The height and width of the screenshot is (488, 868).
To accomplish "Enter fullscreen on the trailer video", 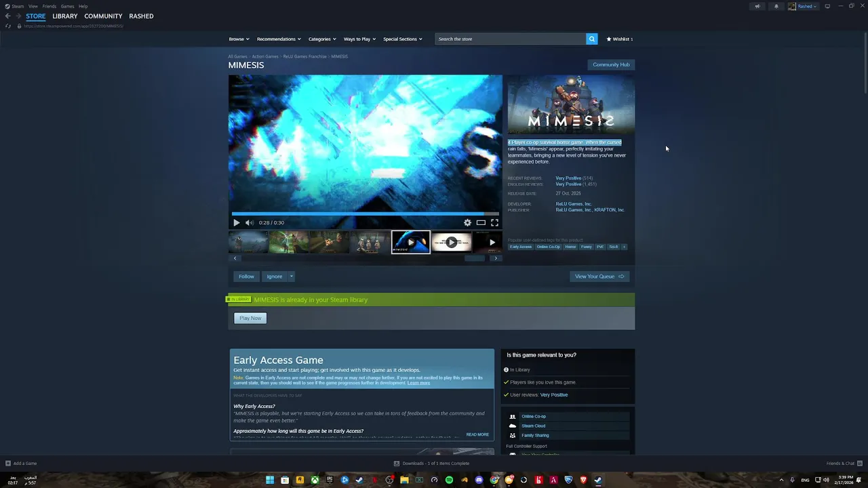I will click(x=494, y=222).
